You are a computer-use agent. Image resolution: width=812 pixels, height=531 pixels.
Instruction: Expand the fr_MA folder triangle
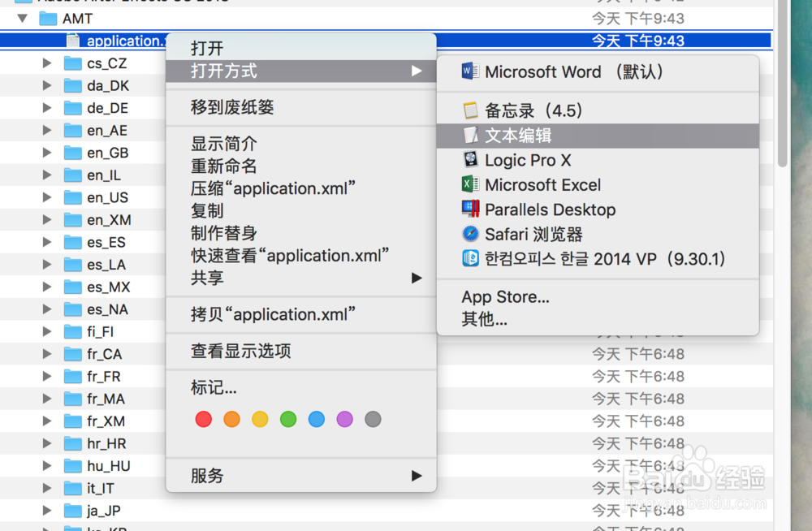click(47, 399)
